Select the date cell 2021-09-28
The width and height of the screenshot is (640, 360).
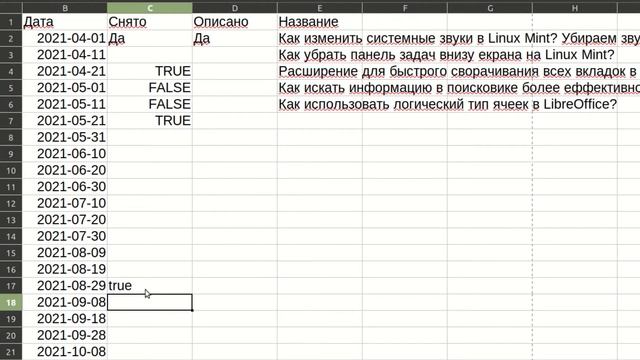(64, 335)
